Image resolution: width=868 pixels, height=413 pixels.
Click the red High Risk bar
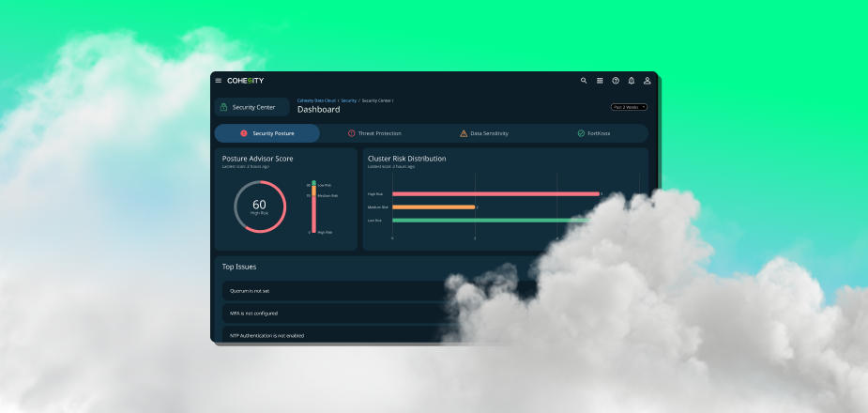coord(496,193)
